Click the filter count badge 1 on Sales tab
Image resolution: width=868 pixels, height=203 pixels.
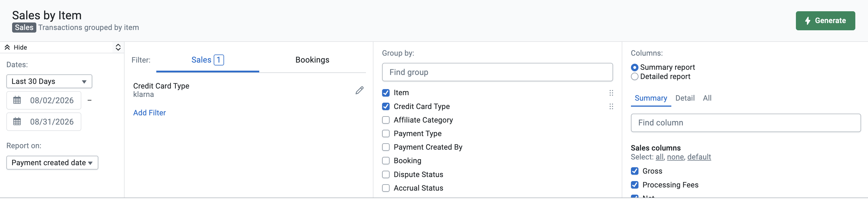(219, 60)
